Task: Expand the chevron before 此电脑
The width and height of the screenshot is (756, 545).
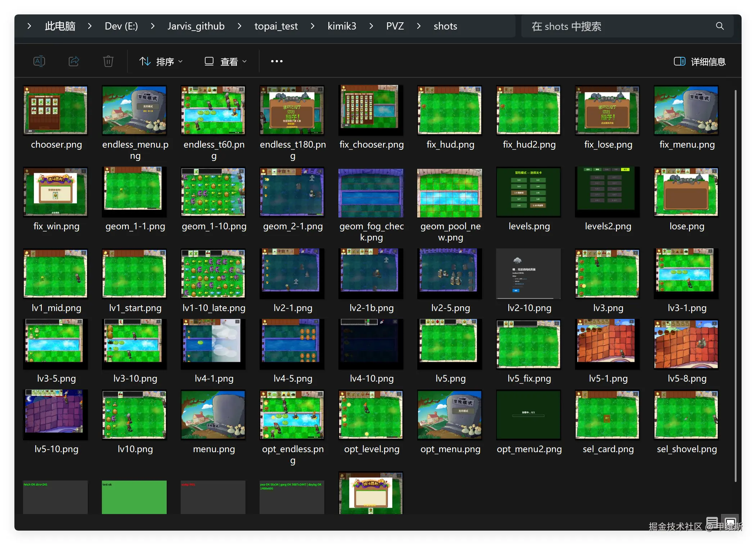Action: 30,26
